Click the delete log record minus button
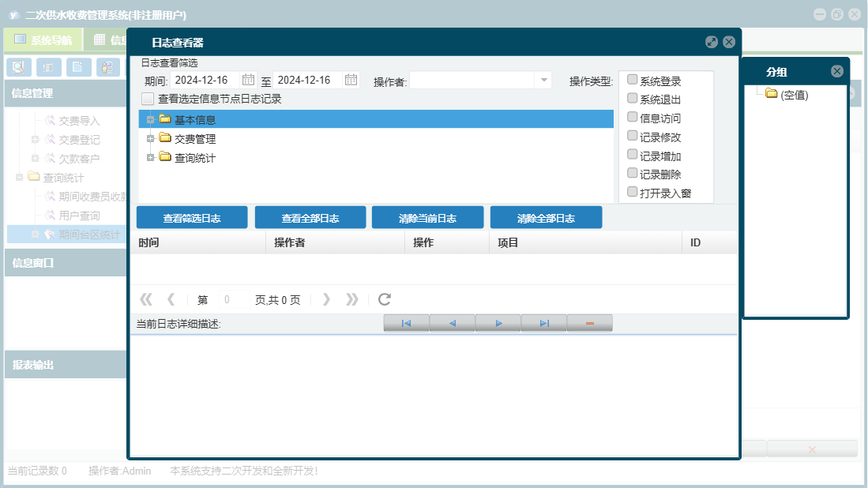Viewport: 868px width, 488px height. pos(590,323)
